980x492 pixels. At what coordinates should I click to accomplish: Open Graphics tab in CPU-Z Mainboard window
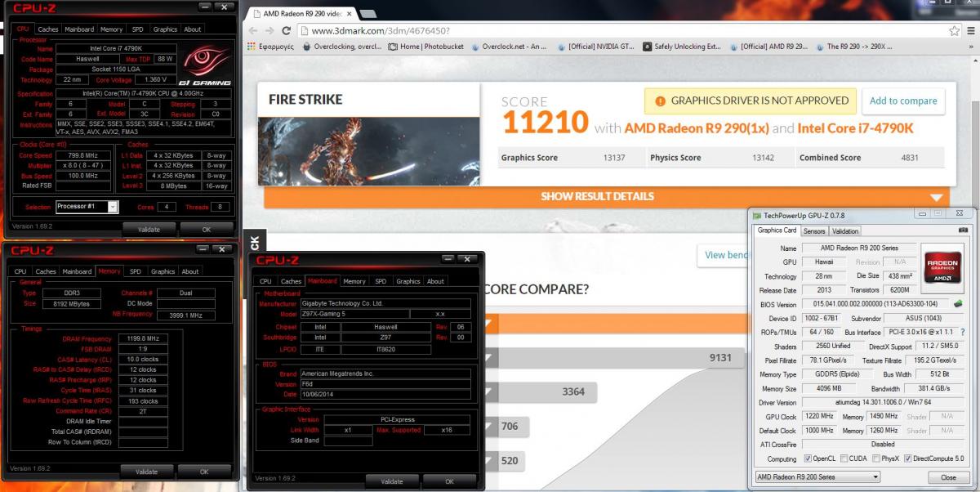click(x=408, y=281)
